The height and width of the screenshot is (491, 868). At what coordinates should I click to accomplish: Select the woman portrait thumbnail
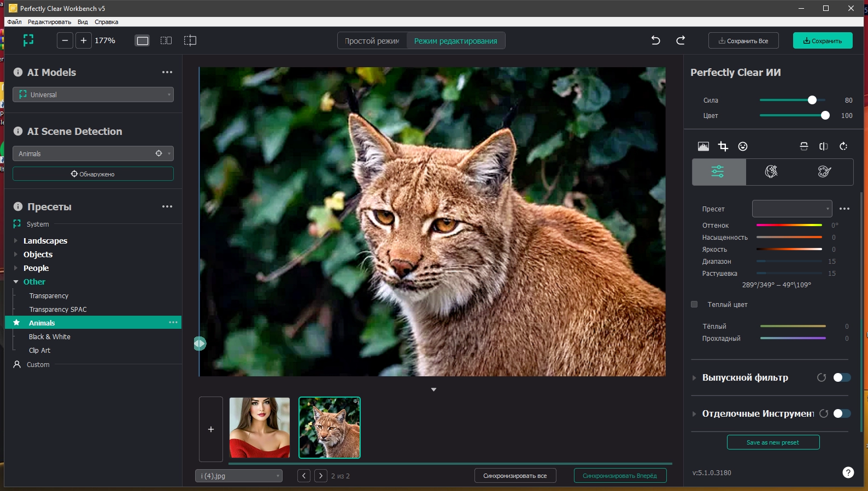(x=260, y=428)
